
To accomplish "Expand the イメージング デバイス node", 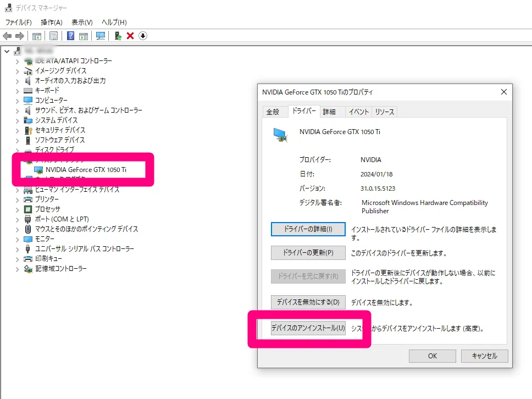I will (17, 71).
